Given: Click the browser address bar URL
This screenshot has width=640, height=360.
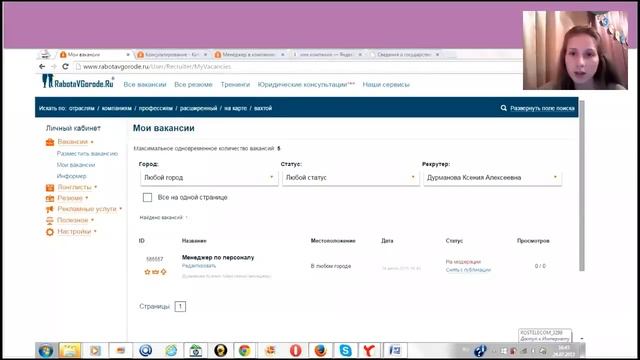Looking at the screenshot, I should click(x=157, y=67).
